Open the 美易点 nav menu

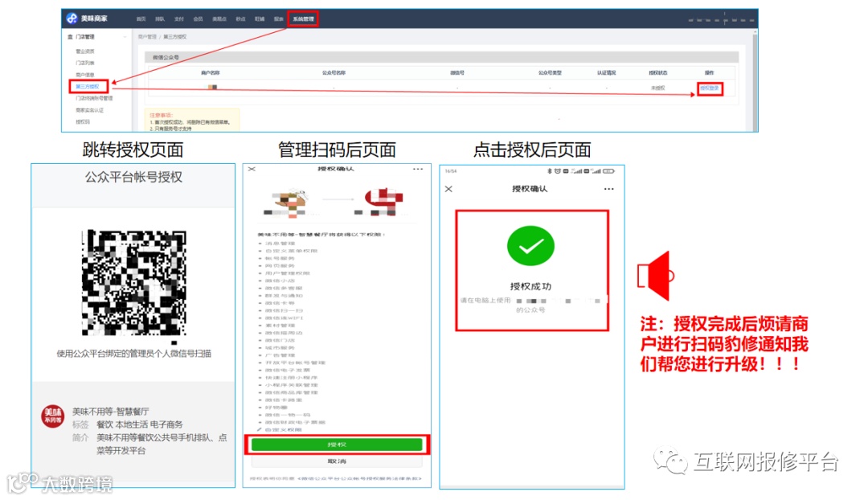[219, 18]
